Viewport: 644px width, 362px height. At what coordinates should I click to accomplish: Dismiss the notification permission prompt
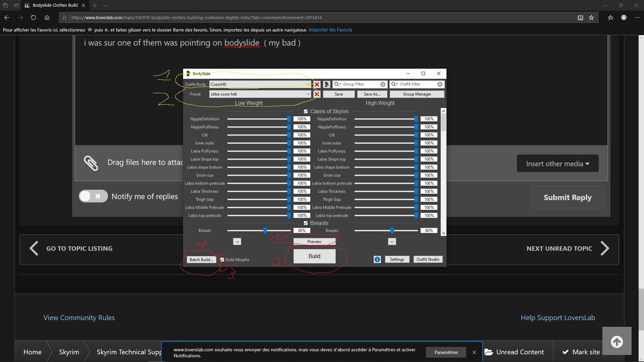(x=474, y=352)
